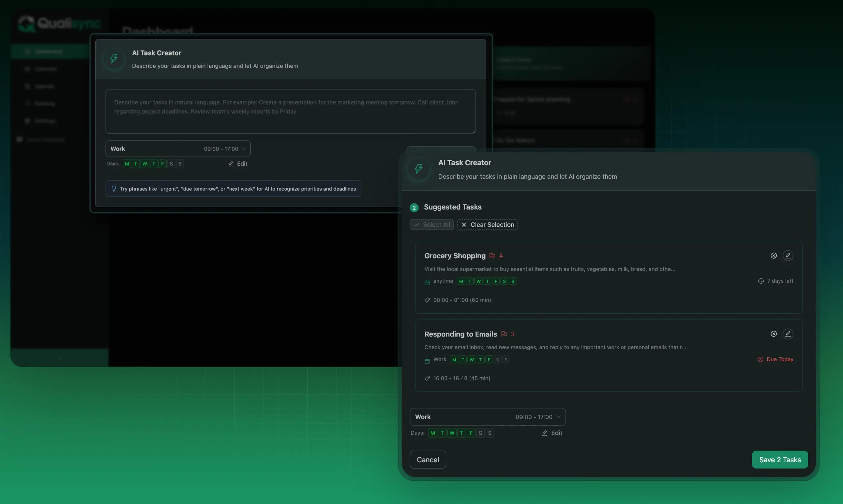Click the calendar icon next to "anytime"
This screenshot has height=504, width=843.
click(427, 282)
